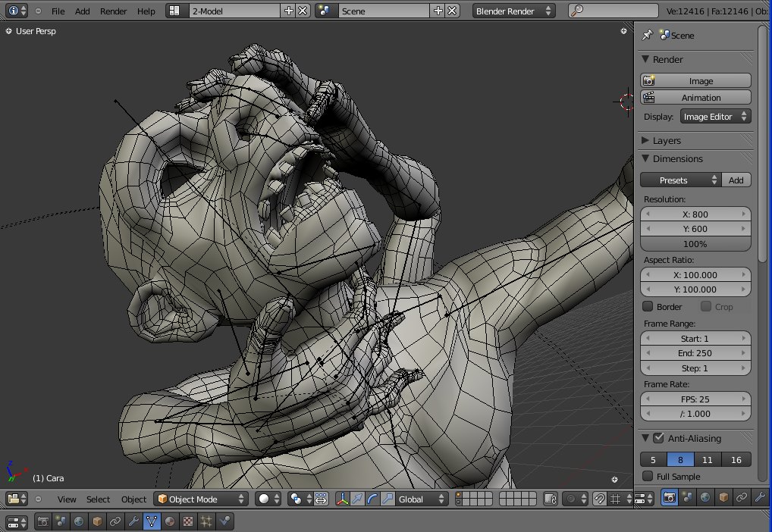Enable the Border checkbox
The width and height of the screenshot is (772, 532).
[x=648, y=307]
